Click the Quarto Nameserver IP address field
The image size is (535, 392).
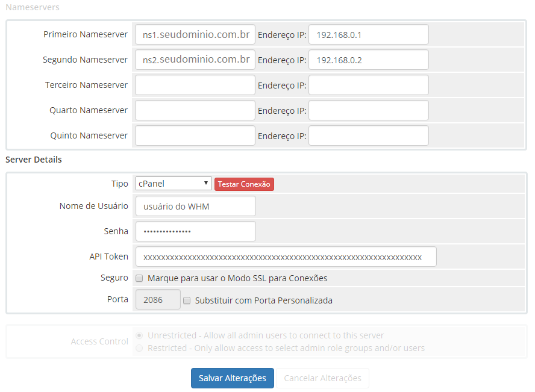(x=369, y=110)
